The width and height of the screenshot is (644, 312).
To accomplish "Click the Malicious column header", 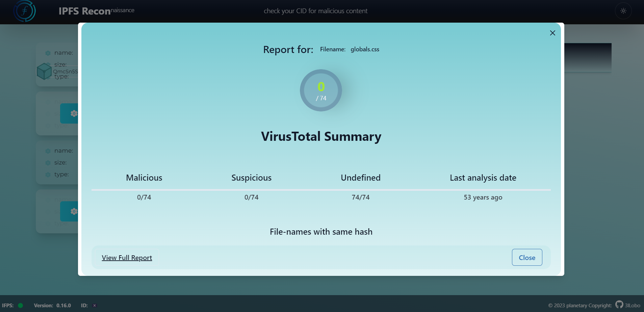I will (144, 178).
